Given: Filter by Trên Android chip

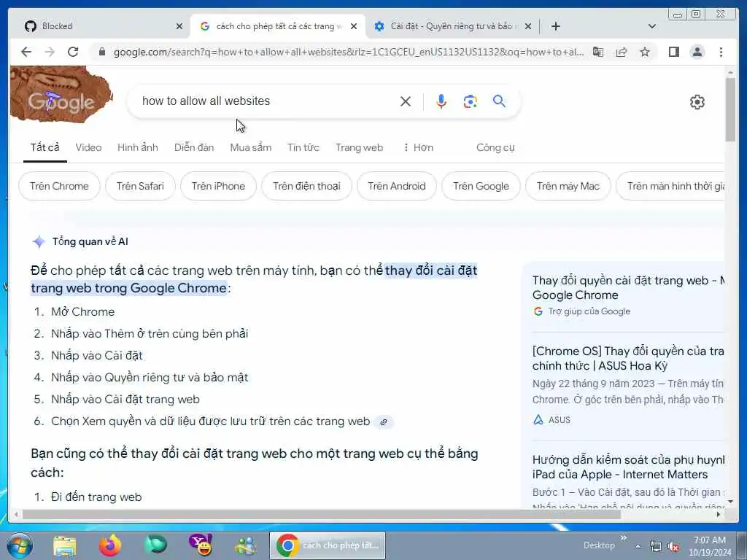Looking at the screenshot, I should [x=396, y=186].
